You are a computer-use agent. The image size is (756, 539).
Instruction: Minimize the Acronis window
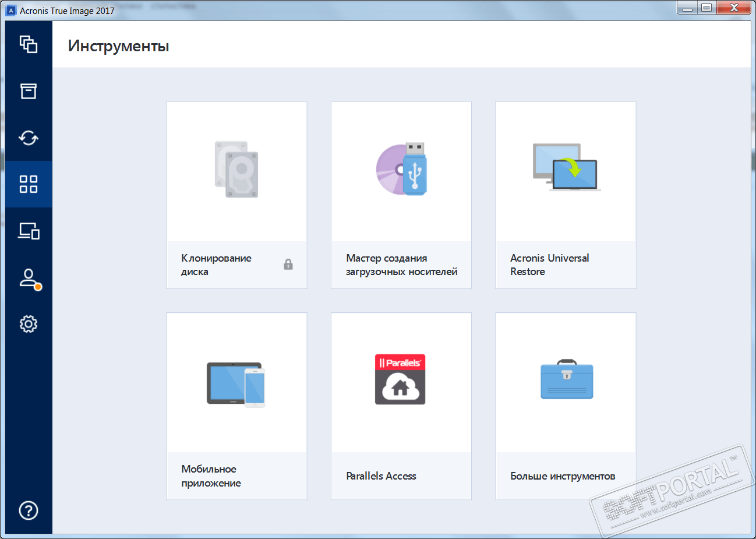point(687,8)
